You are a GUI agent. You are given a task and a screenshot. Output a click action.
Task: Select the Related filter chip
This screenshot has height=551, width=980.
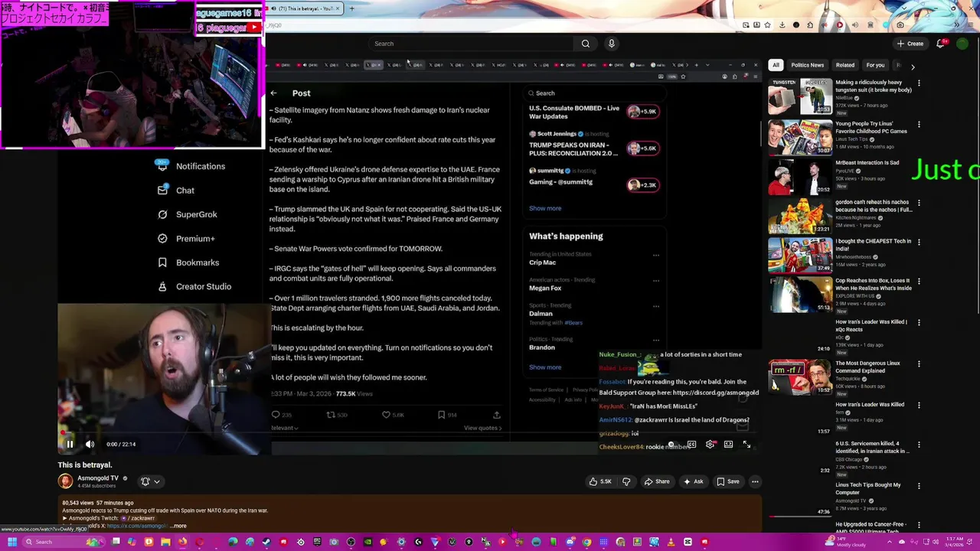coord(845,65)
